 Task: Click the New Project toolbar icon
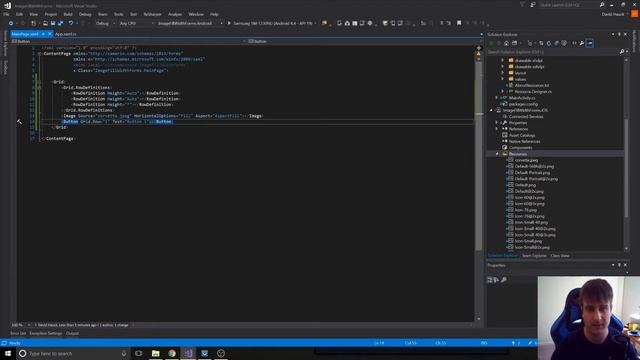click(x=34, y=23)
